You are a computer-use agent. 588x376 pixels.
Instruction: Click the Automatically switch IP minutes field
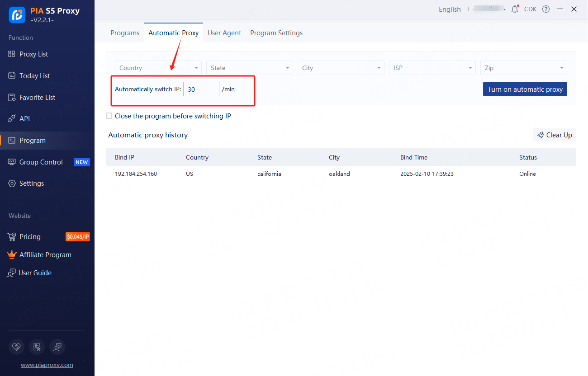[x=201, y=89]
